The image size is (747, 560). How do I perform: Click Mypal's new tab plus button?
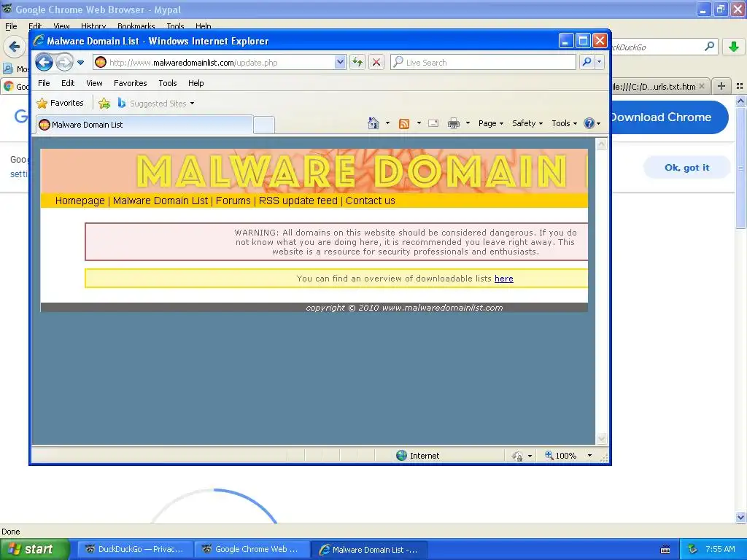(x=721, y=86)
